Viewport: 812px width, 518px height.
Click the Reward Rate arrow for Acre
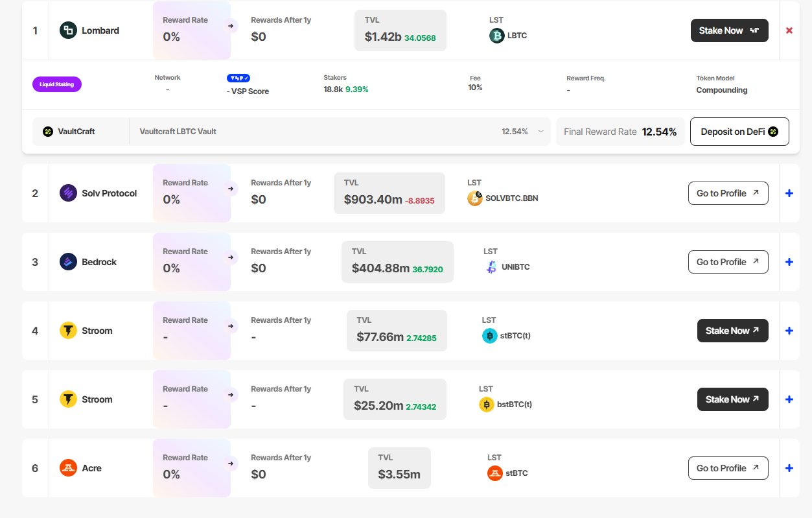coord(230,464)
